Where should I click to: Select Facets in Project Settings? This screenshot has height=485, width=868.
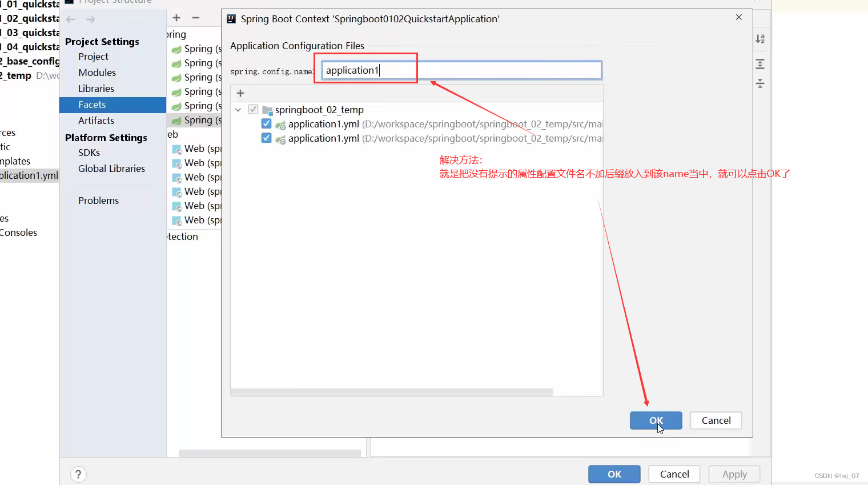pyautogui.click(x=112, y=105)
